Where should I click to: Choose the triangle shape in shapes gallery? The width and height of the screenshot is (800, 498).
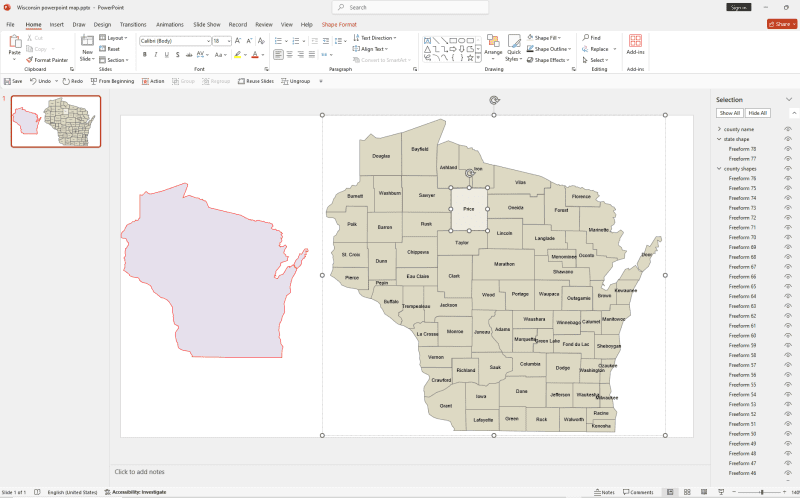click(428, 49)
